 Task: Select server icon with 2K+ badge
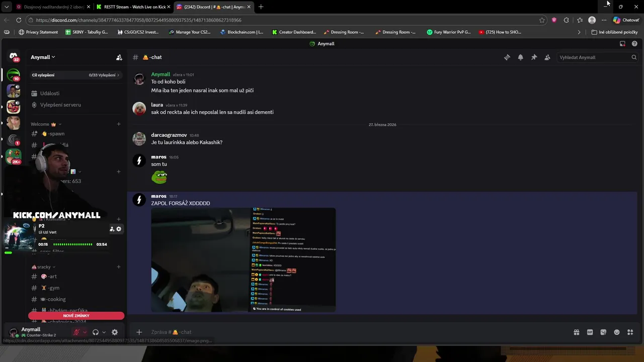14,156
